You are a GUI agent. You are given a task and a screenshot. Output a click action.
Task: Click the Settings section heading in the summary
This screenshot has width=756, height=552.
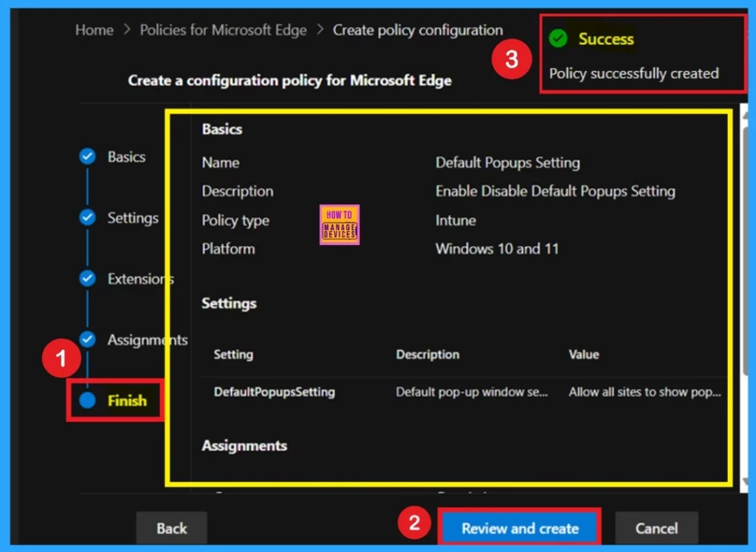229,303
